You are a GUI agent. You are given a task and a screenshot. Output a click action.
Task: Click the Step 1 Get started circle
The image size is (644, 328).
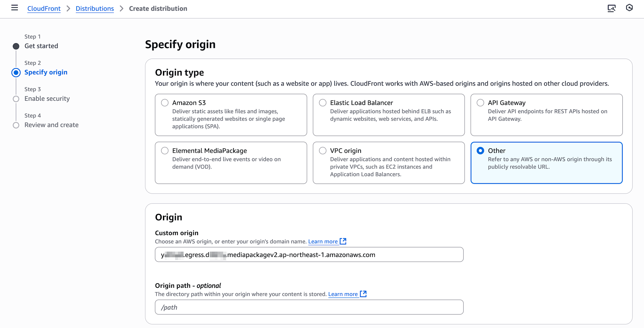click(16, 46)
